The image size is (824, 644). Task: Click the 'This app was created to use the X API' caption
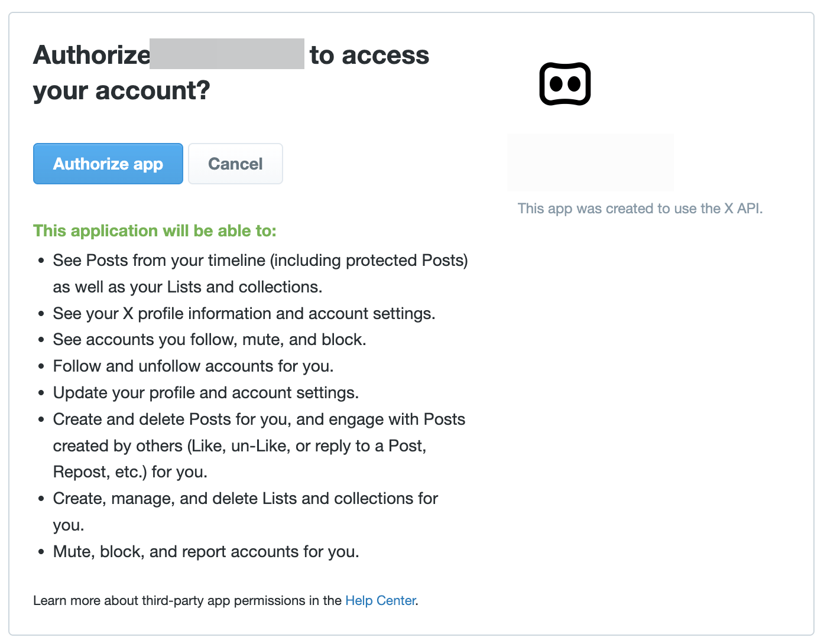[640, 208]
